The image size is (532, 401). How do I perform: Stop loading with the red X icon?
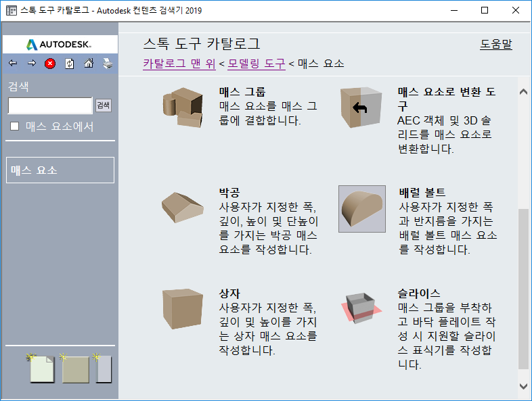[50, 64]
